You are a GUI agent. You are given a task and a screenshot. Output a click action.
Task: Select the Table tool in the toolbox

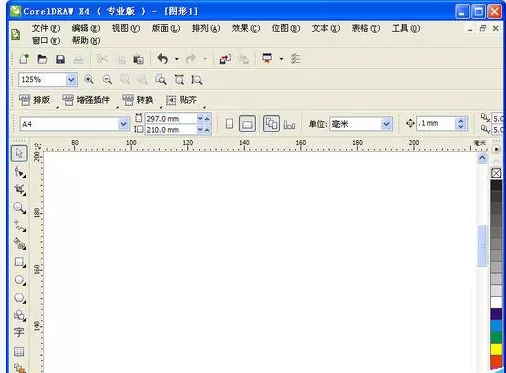coord(19,351)
